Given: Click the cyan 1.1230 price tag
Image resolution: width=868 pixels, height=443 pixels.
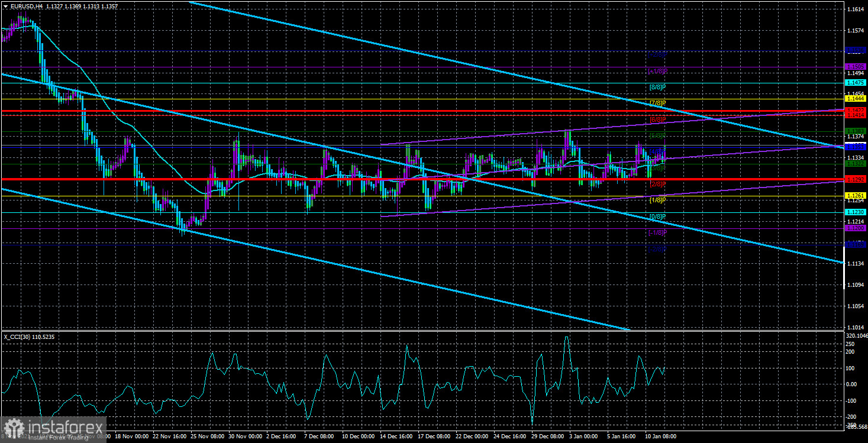Looking at the screenshot, I should 856,212.
